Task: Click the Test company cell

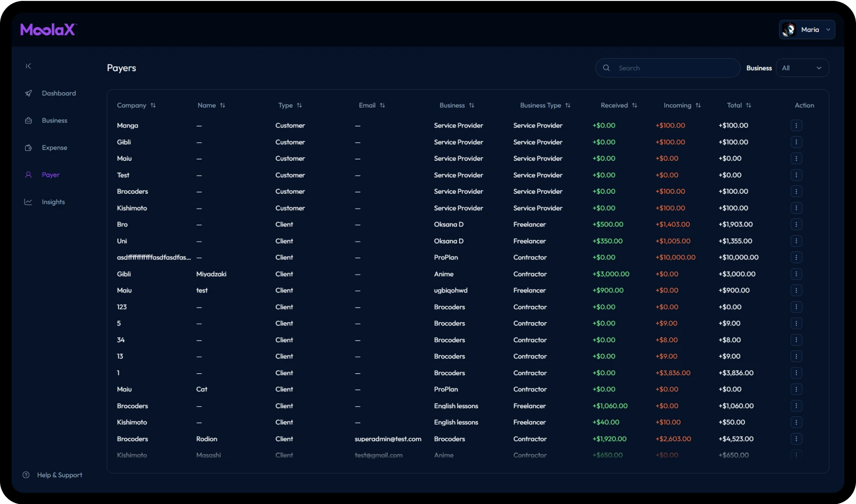Action: 123,175
